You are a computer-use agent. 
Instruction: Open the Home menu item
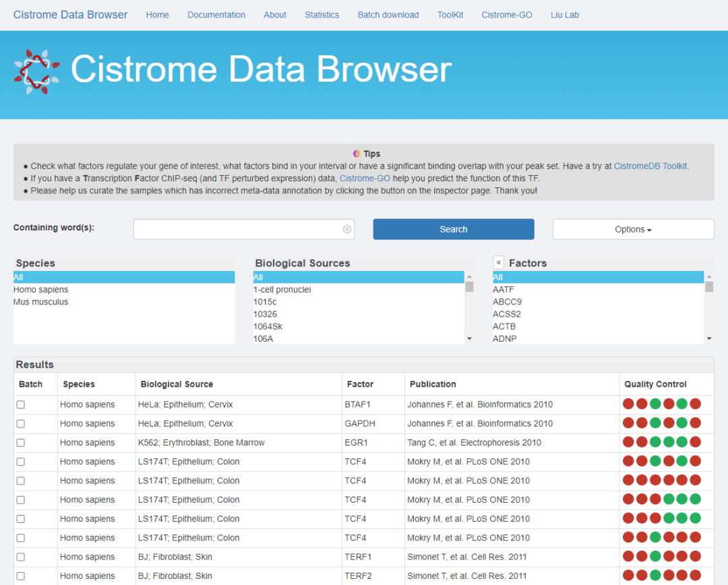coord(157,15)
